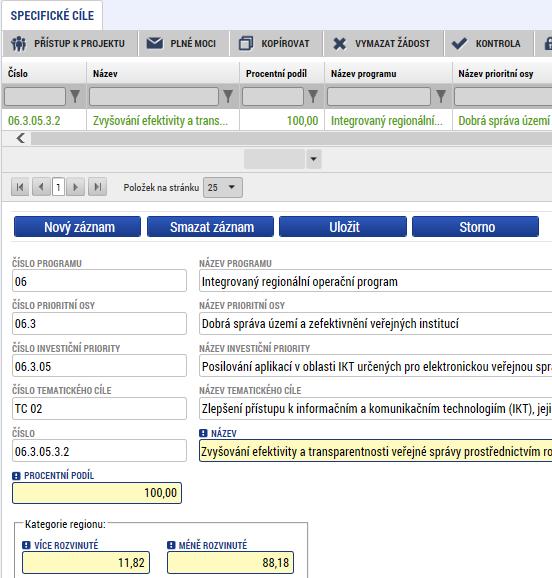This screenshot has width=552, height=578.
Task: Click the table's horizontal scrollbar track
Action: click(x=291, y=139)
